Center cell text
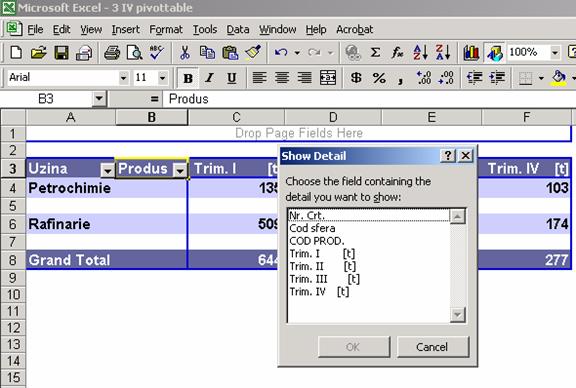Viewport: 576px width, 388px height. click(282, 78)
